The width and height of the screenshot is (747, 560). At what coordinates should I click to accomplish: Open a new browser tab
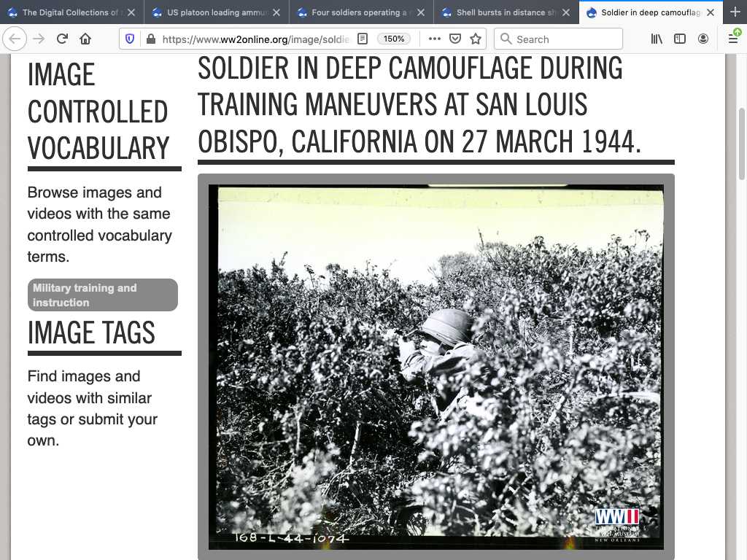735,12
